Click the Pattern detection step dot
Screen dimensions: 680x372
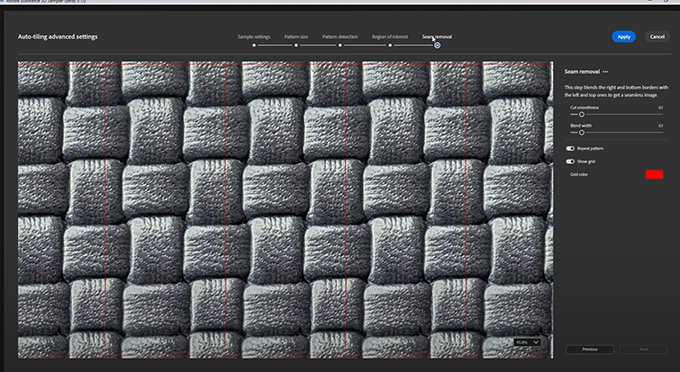coord(340,45)
